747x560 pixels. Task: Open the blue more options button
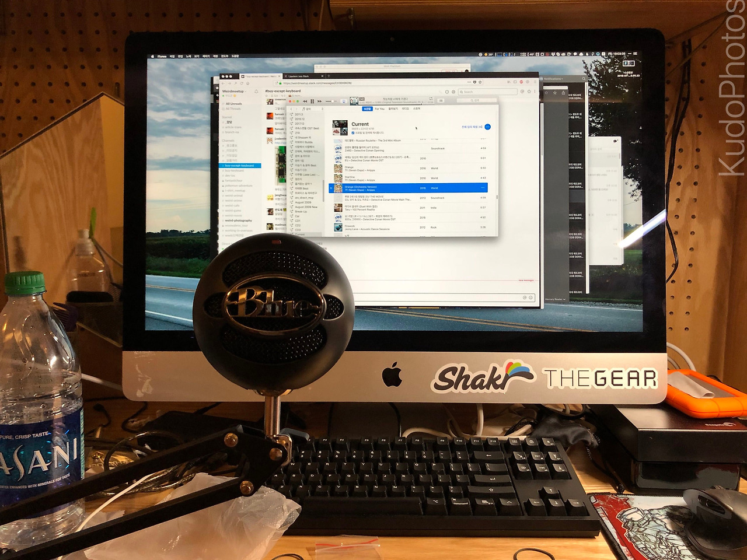coord(488,127)
